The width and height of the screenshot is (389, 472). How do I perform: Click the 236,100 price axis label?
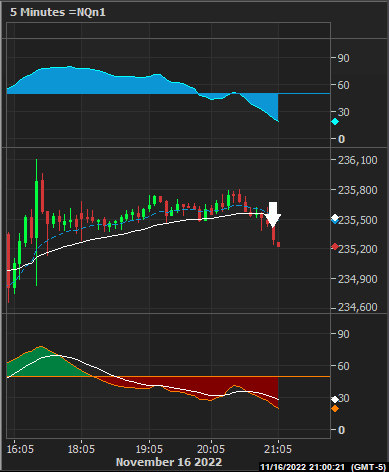(358, 160)
